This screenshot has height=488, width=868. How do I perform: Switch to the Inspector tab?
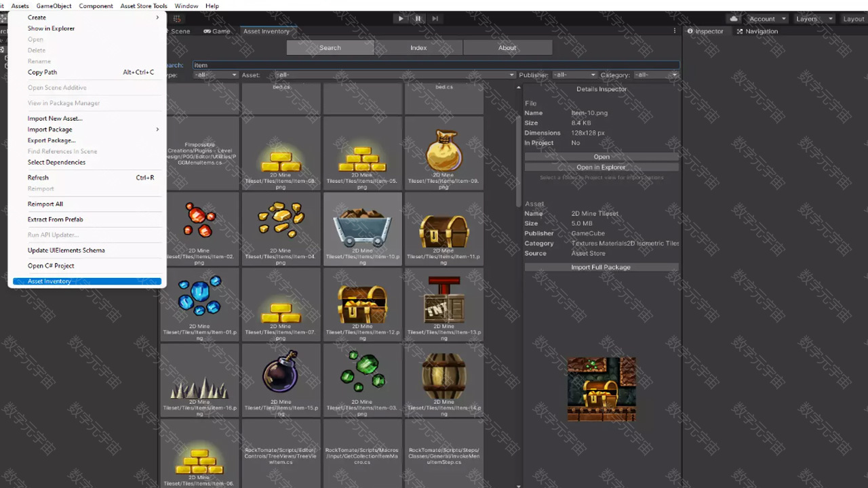pos(705,31)
